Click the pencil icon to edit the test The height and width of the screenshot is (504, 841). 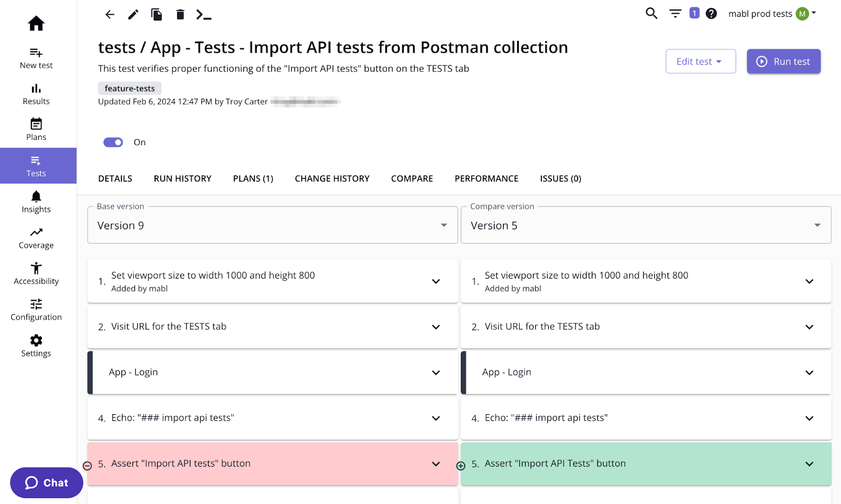pos(133,14)
